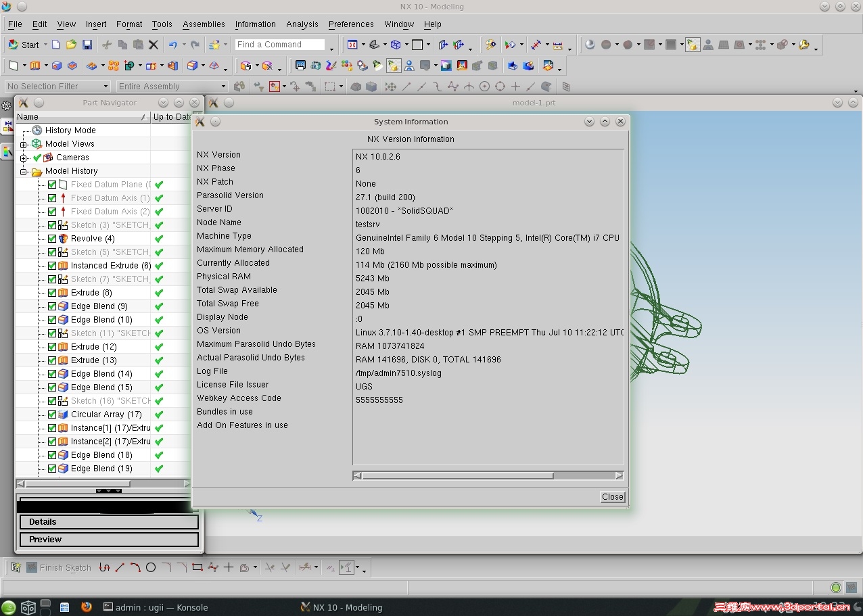Click the Undo arrow icon

pos(173,45)
